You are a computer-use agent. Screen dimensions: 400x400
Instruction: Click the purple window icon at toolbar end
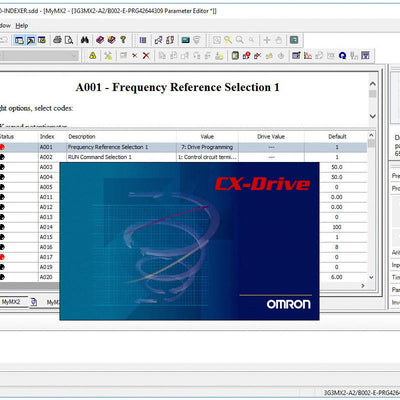(366, 56)
